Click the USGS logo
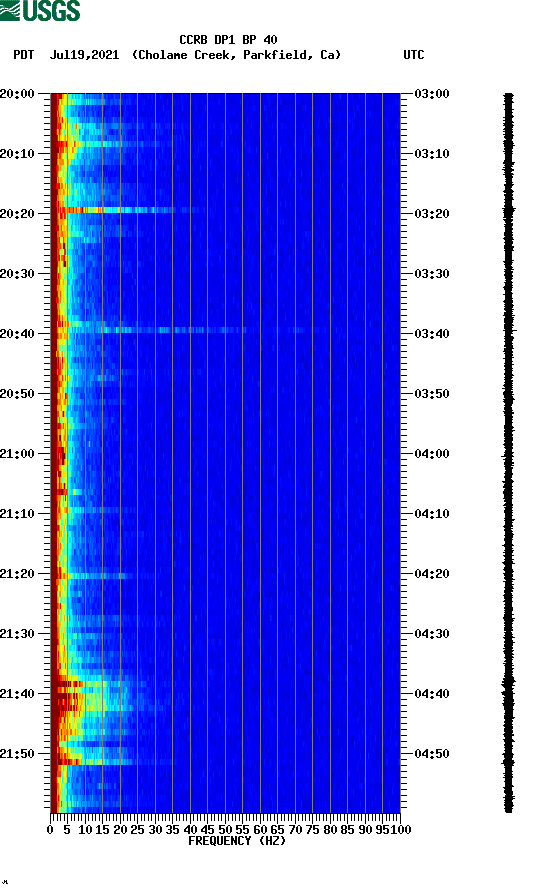 click(x=40, y=10)
